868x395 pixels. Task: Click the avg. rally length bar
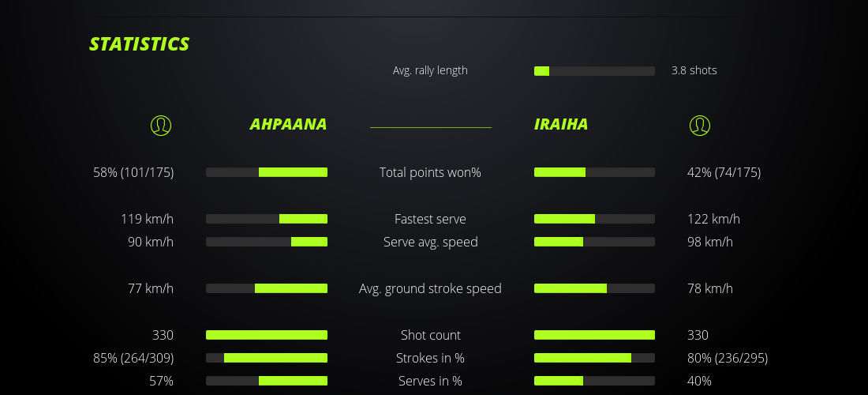(594, 71)
